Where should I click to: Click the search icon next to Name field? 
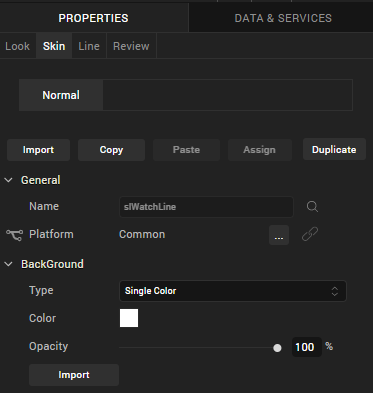[x=312, y=207]
